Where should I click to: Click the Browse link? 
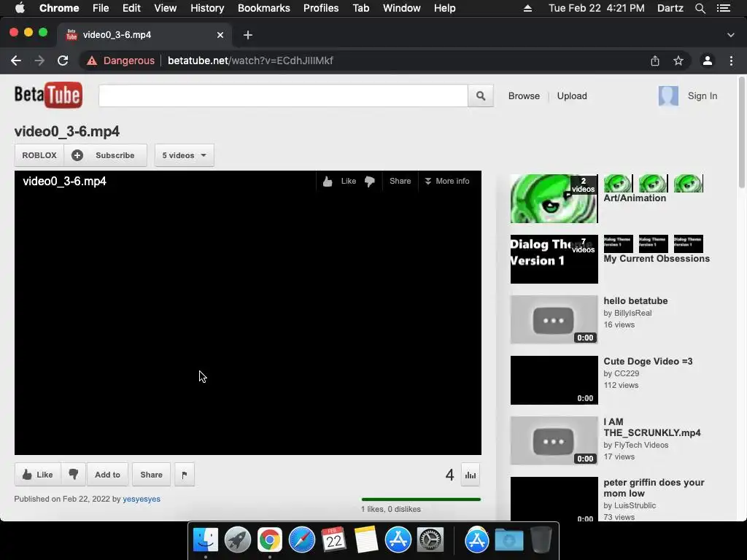point(524,96)
